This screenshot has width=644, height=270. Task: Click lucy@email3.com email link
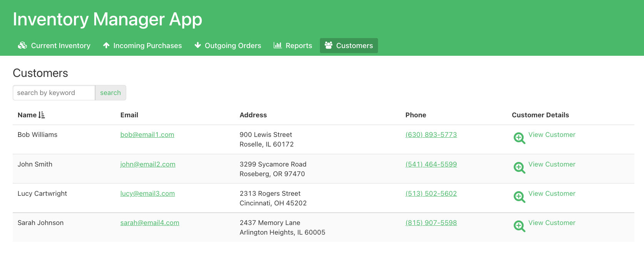(147, 193)
